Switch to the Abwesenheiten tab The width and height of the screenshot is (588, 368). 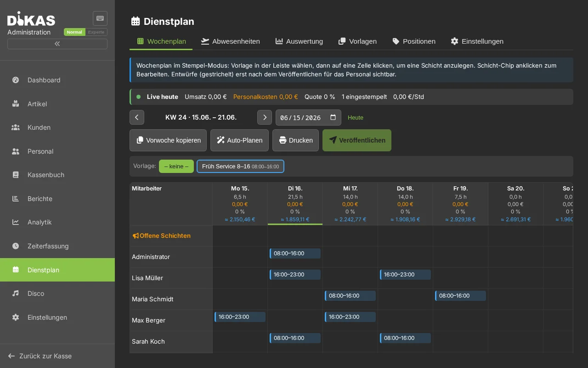(231, 41)
